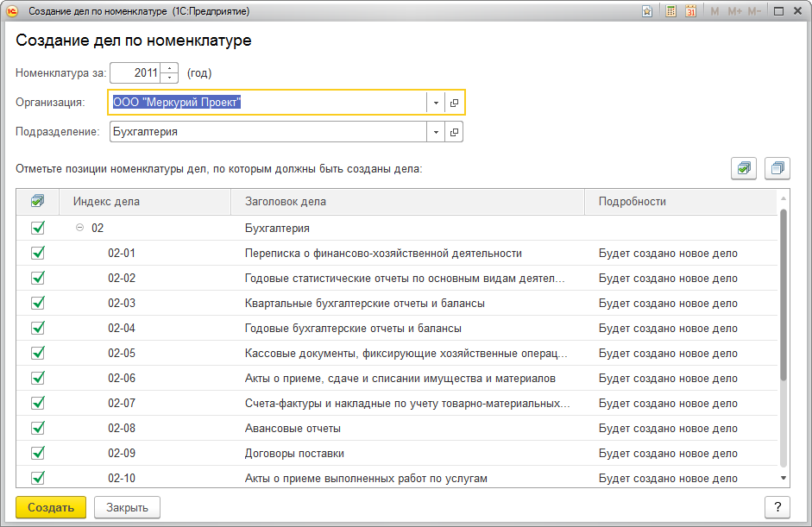Screen dimensions: 812x527
Task: Click the checkmark column header icon
Action: 37,201
